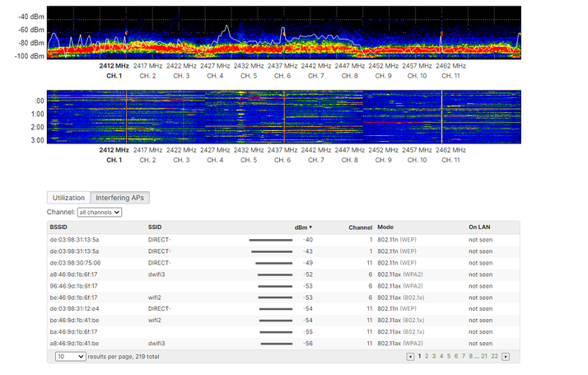The width and height of the screenshot is (588, 375).
Task: Click the CH. 6 label under the waterfall
Action: pyautogui.click(x=282, y=160)
